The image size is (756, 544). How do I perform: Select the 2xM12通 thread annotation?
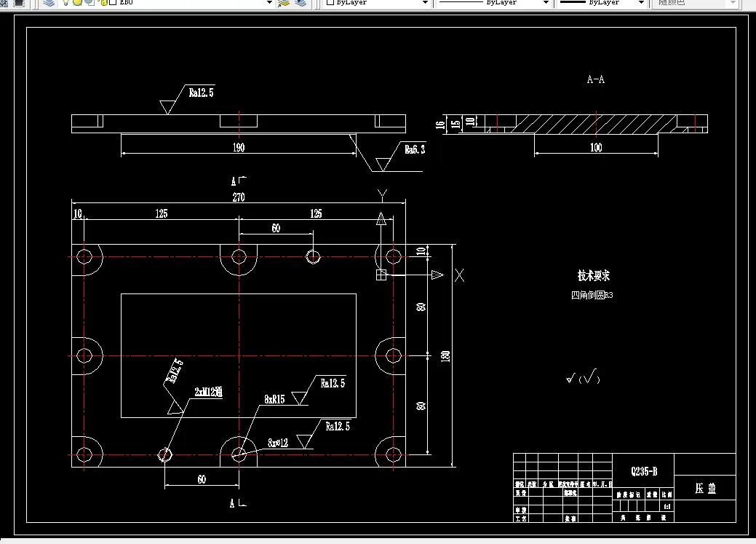point(208,392)
